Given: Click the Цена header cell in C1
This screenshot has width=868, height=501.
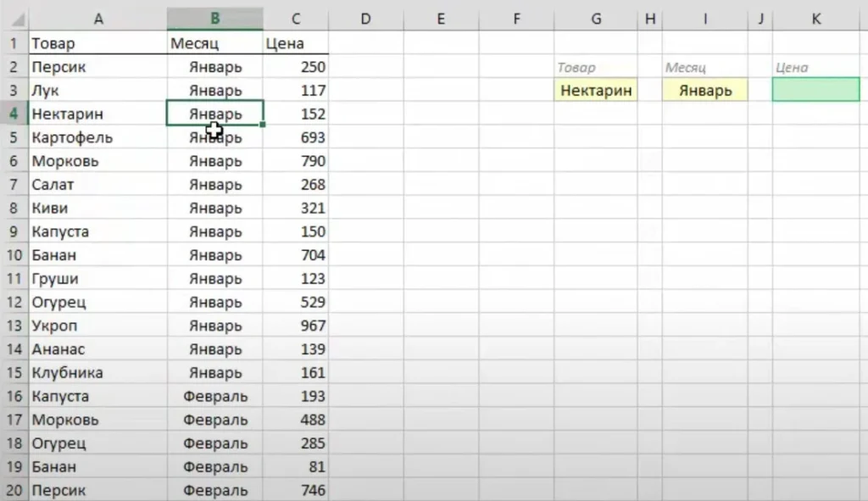Looking at the screenshot, I should click(295, 43).
